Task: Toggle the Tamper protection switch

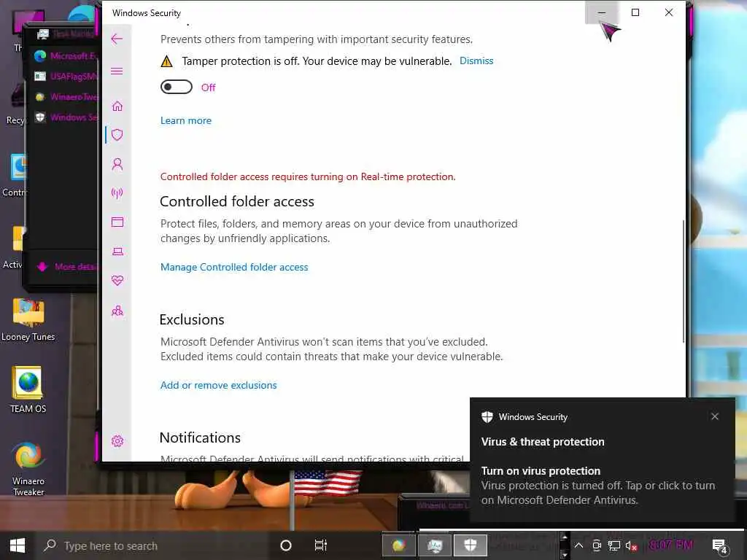Action: pyautogui.click(x=177, y=87)
